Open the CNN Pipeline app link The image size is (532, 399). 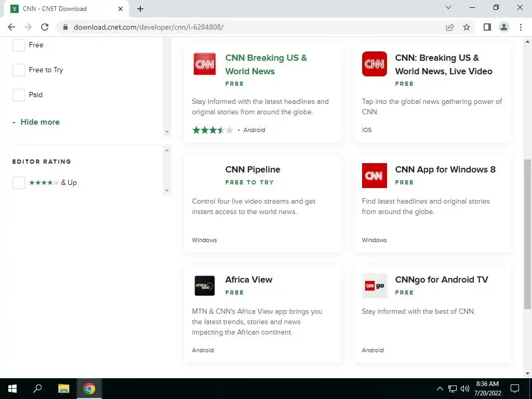pos(253,169)
